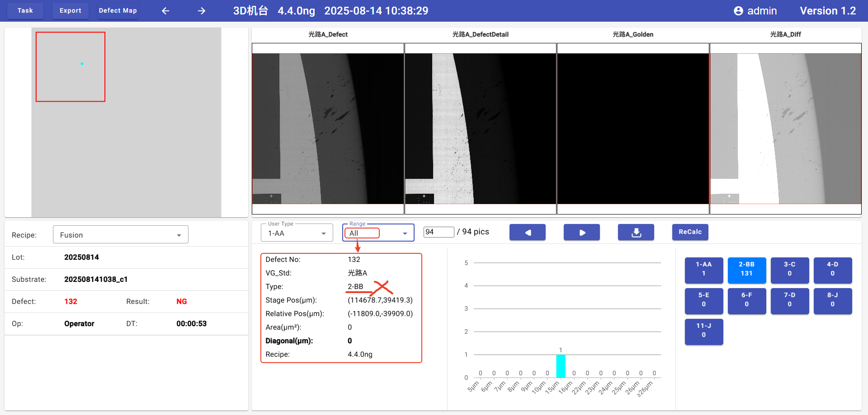
Task: Click the forward arrow in top bar
Action: [202, 11]
